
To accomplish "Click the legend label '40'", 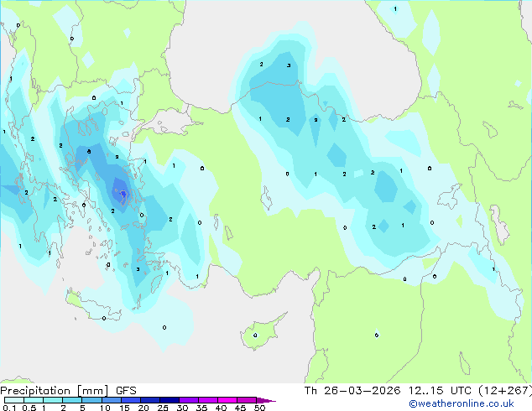I will coord(221,408).
